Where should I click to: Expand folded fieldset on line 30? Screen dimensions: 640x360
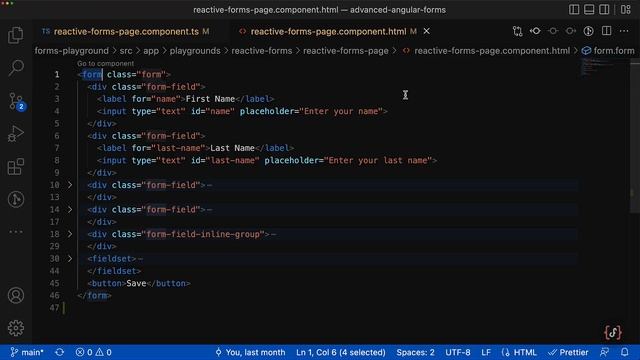[70, 258]
